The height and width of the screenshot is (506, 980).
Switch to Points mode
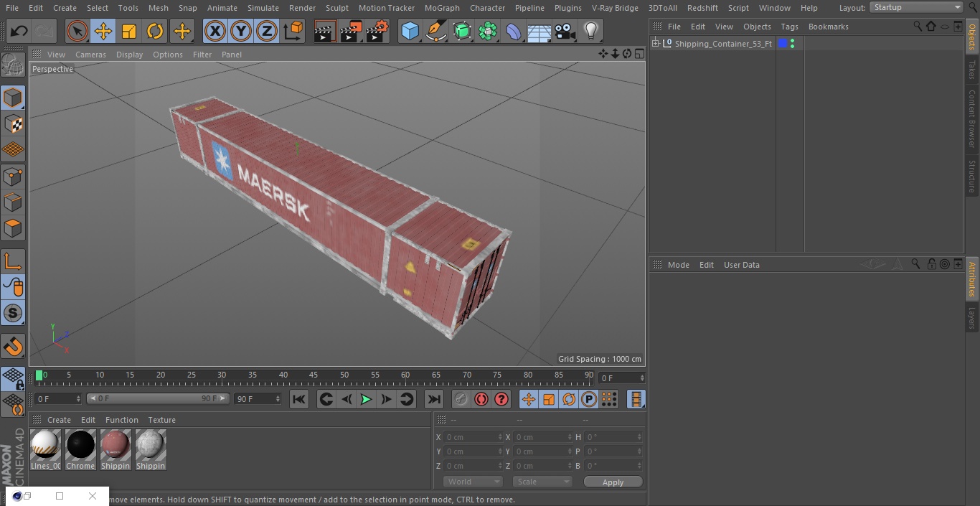tap(13, 176)
